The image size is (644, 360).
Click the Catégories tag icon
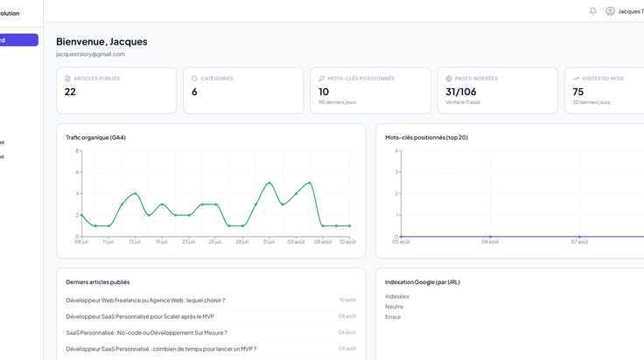coord(194,79)
